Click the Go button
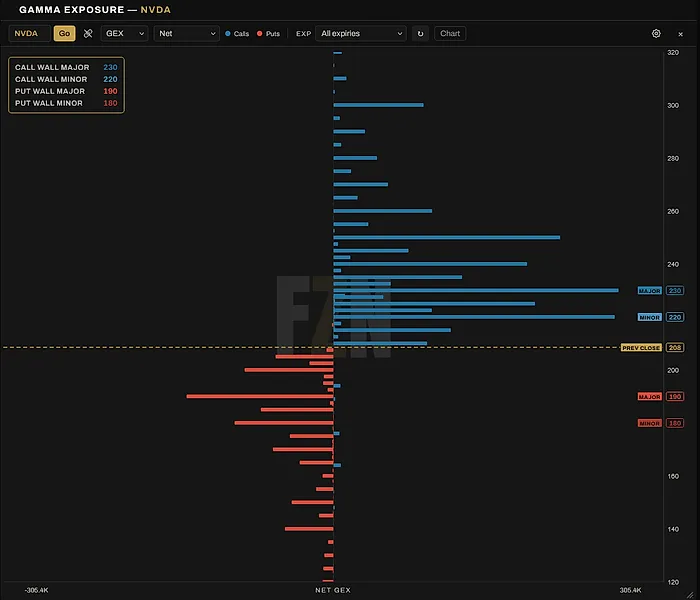 pyautogui.click(x=64, y=33)
